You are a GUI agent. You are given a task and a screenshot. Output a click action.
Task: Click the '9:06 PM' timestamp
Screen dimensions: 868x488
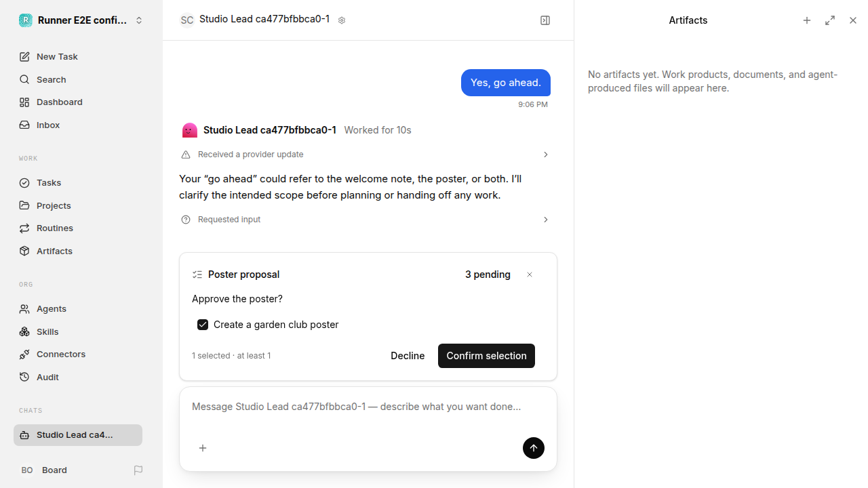533,104
